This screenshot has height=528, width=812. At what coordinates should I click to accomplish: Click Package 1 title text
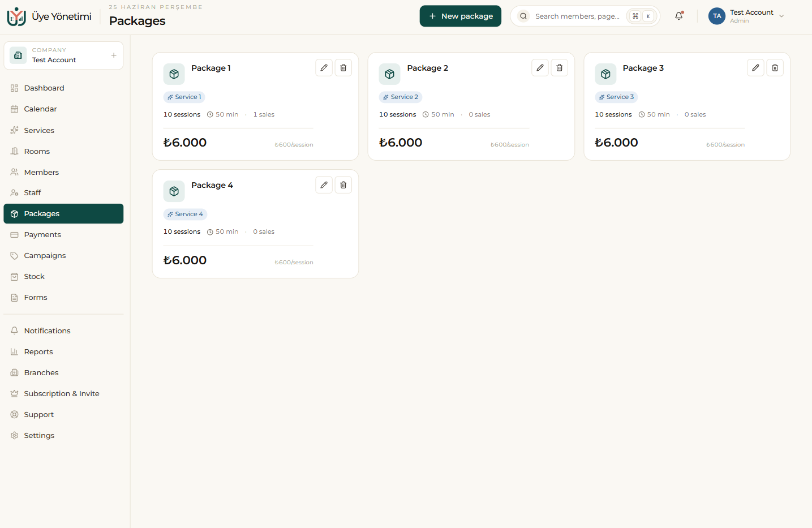tap(211, 68)
